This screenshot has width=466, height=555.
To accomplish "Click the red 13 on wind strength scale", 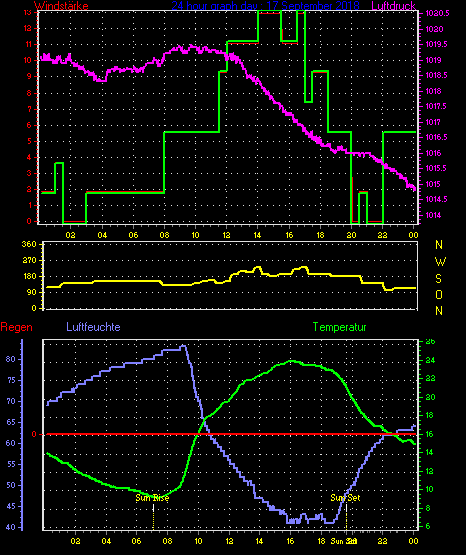I will click(28, 12).
